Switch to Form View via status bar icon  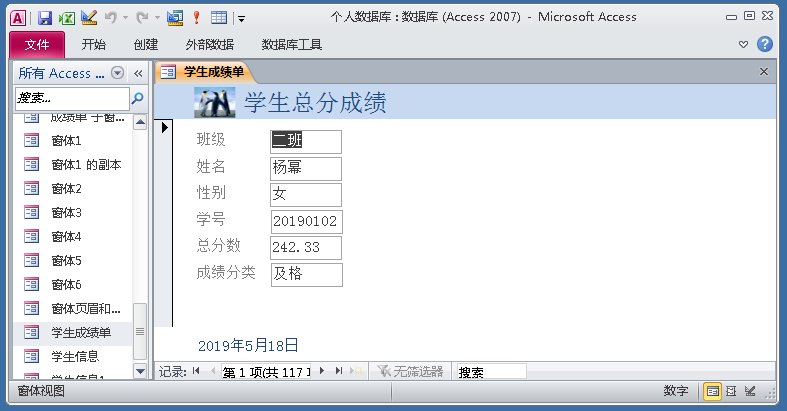click(712, 391)
